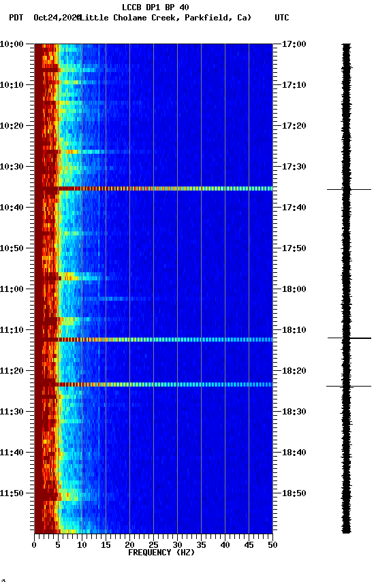Click the broadband event band near 11:12
Screen dimensions: 376x588
[153, 340]
